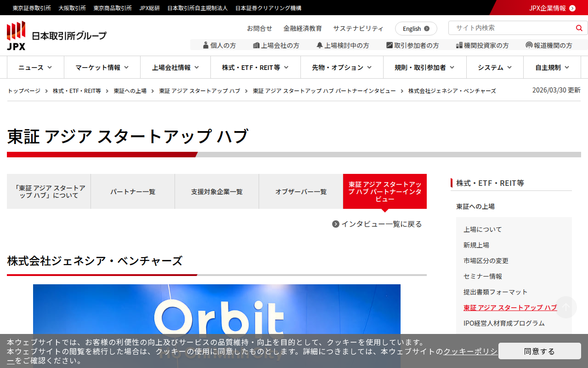Open 新規上場 in the sidebar
The width and height of the screenshot is (588, 368).
tap(476, 245)
